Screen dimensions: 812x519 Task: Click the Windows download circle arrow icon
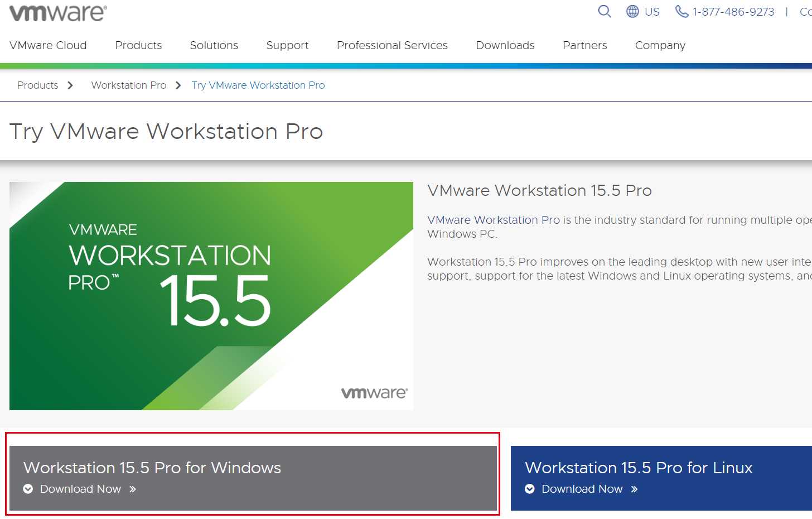[x=28, y=489]
